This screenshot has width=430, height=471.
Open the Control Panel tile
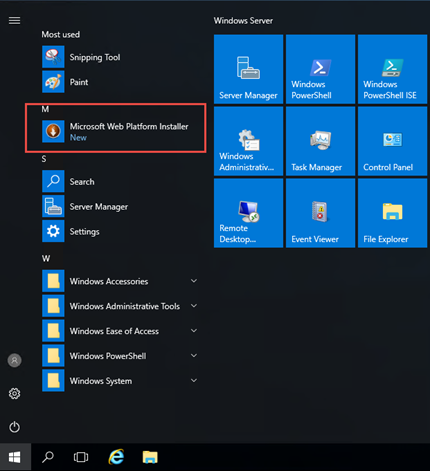click(392, 141)
